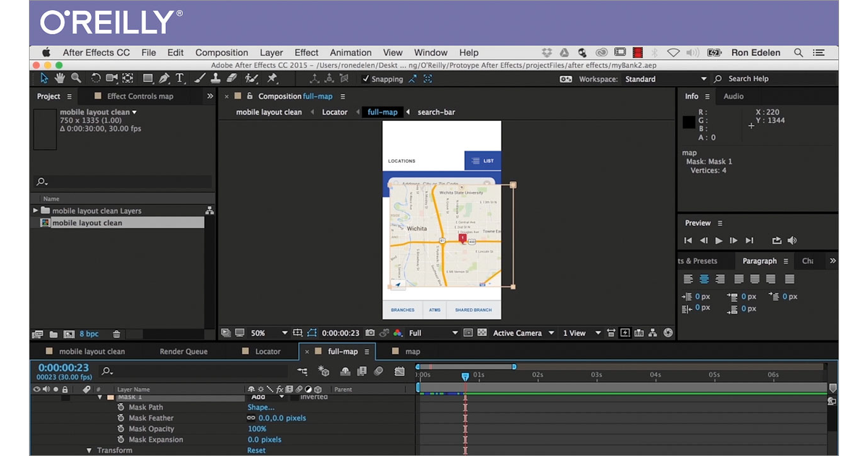Select the Brush tool
This screenshot has height=456, width=868.
pos(200,78)
